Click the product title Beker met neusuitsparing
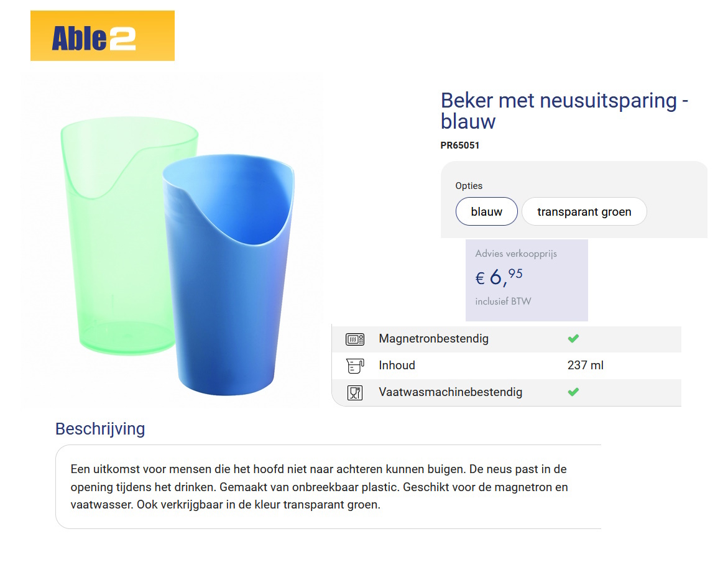The width and height of the screenshot is (728, 580). point(564,110)
